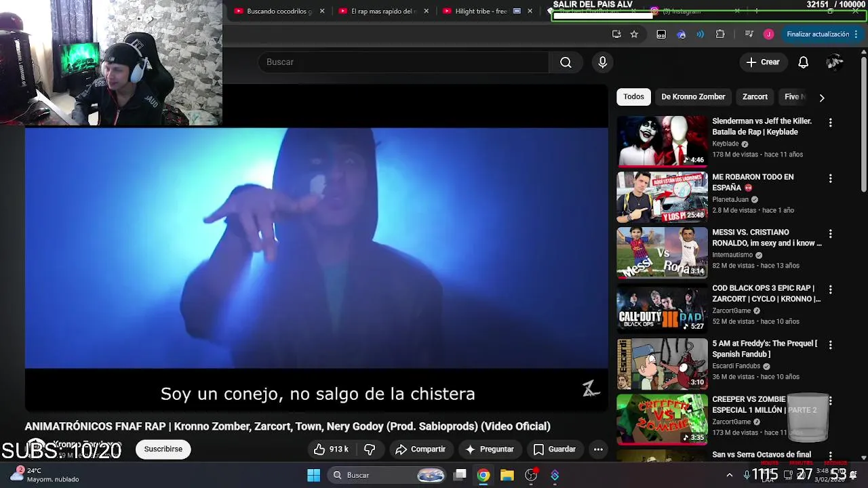Viewport: 868px width, 488px height.
Task: Save video with Guardar button
Action: pos(555,449)
